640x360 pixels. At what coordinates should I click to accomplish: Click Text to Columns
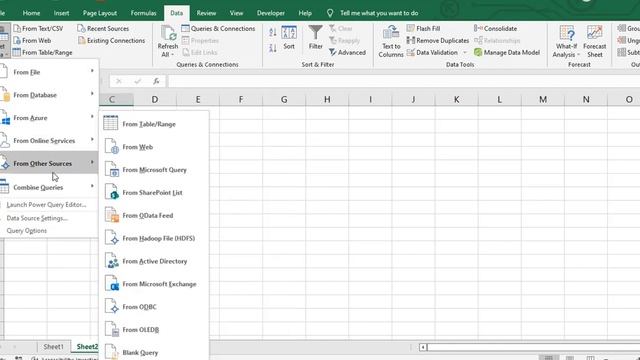point(391,41)
